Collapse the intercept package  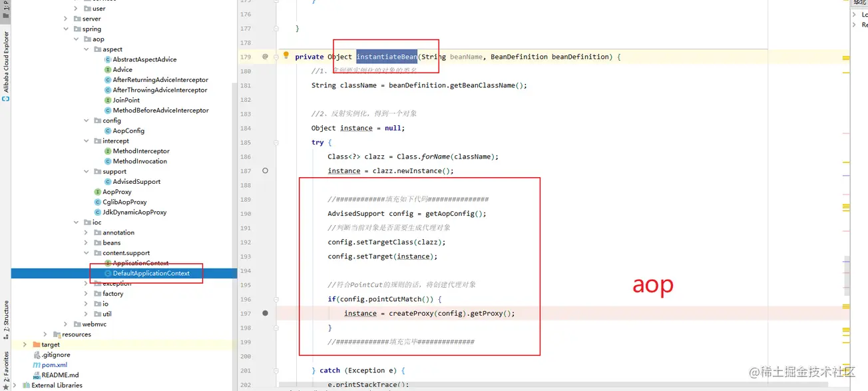coord(86,141)
